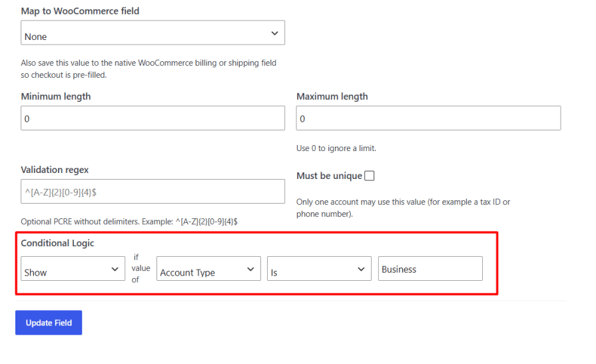Open the Account Type field dropdown
The width and height of the screenshot is (596, 364).
[x=208, y=269]
